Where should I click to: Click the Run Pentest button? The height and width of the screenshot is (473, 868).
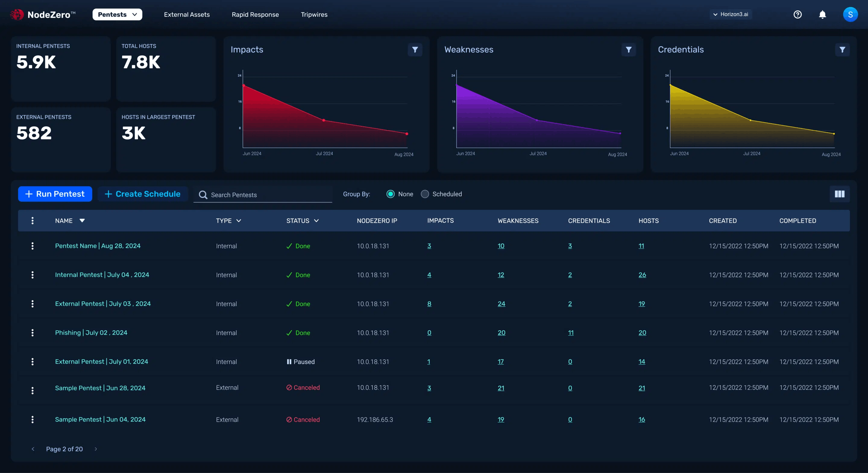click(55, 194)
